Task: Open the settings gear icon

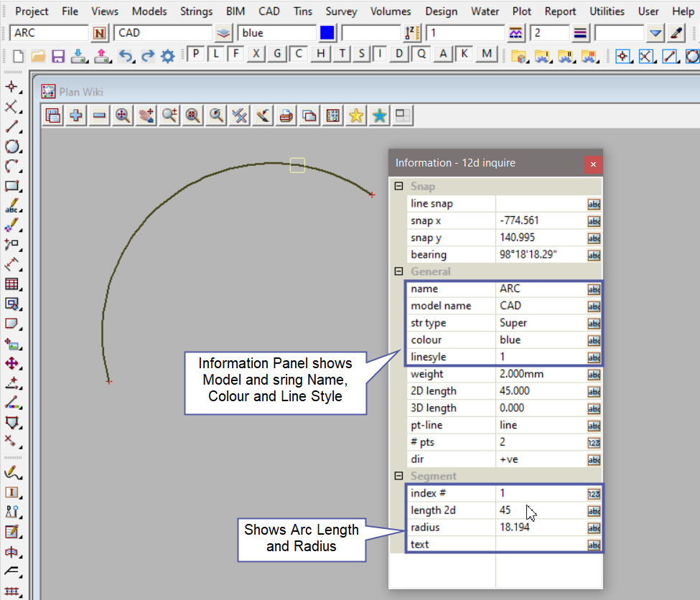Action: 168,56
